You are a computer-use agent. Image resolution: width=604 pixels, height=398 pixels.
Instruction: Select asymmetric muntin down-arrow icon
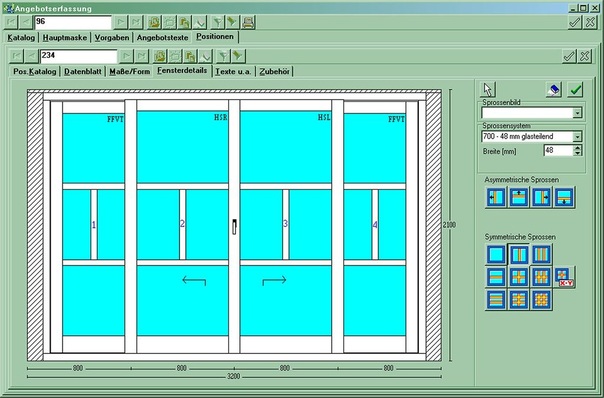pyautogui.click(x=564, y=197)
